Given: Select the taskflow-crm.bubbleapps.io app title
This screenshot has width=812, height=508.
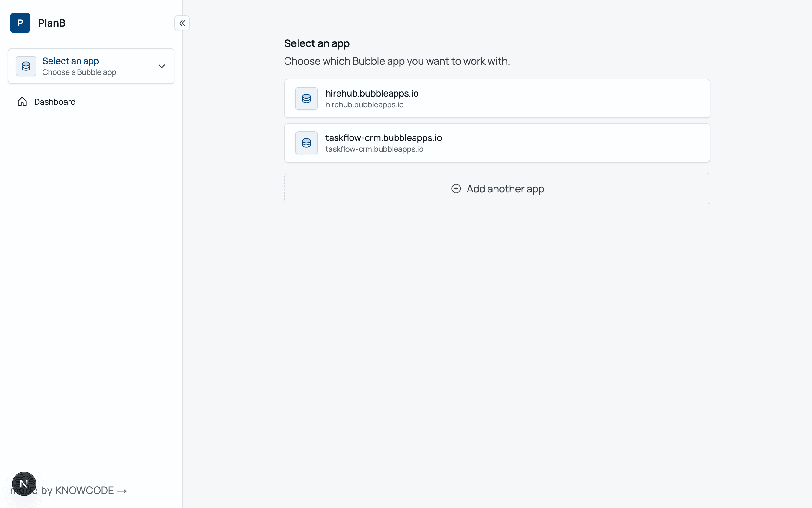Looking at the screenshot, I should coord(383,138).
